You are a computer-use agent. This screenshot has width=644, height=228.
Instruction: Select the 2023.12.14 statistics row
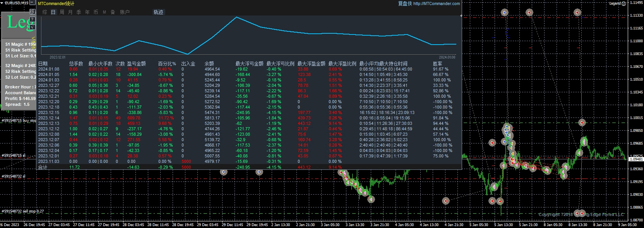tap(49, 118)
